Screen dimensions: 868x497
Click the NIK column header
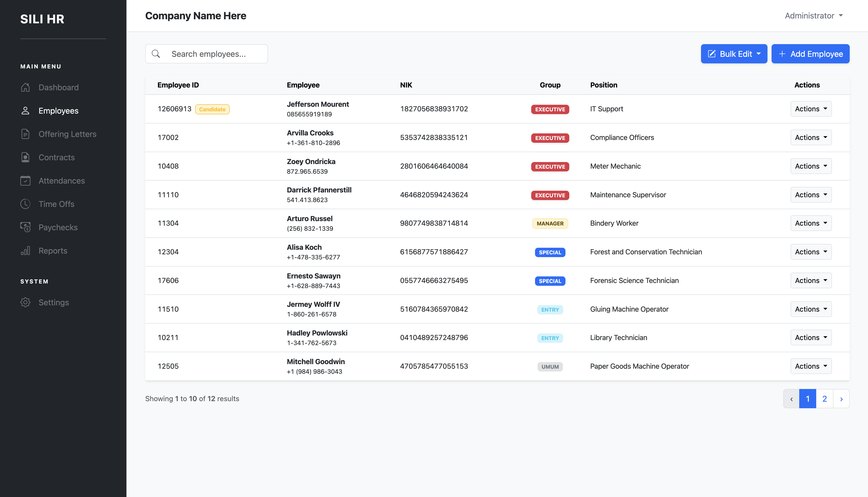tap(406, 85)
